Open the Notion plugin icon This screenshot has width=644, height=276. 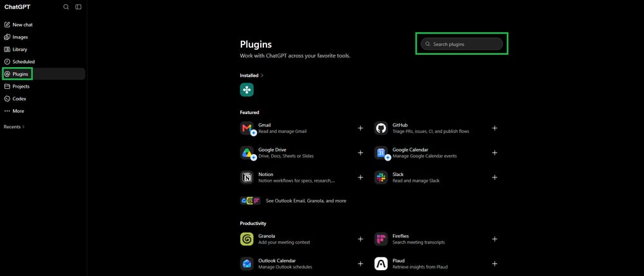click(x=247, y=178)
